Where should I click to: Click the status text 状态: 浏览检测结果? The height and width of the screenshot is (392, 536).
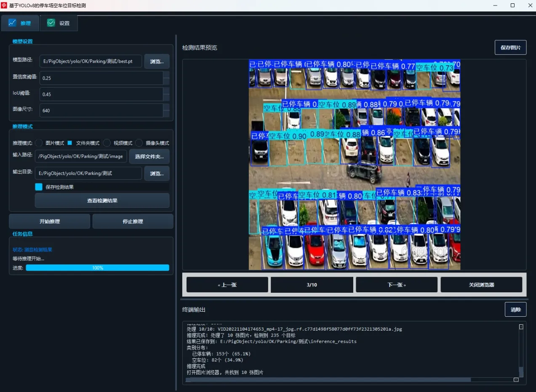pyautogui.click(x=32, y=250)
